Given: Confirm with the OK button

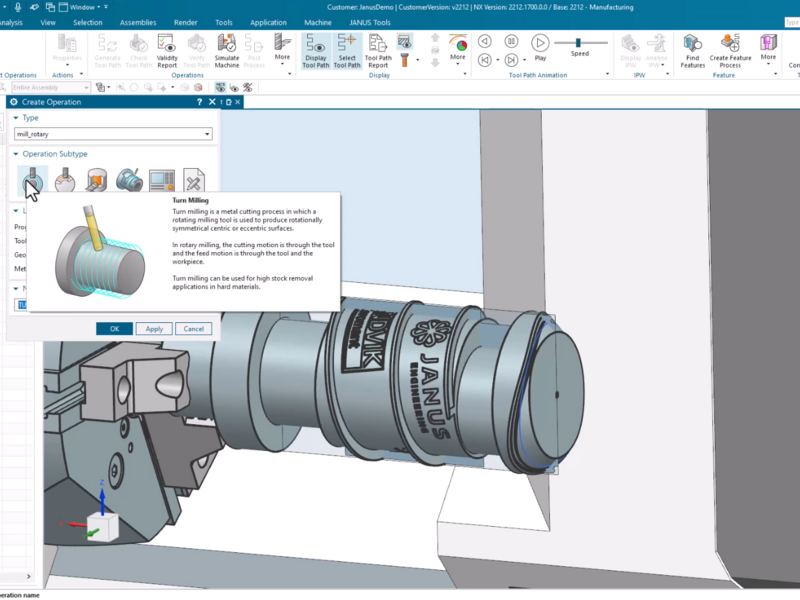Looking at the screenshot, I should pyautogui.click(x=114, y=329).
